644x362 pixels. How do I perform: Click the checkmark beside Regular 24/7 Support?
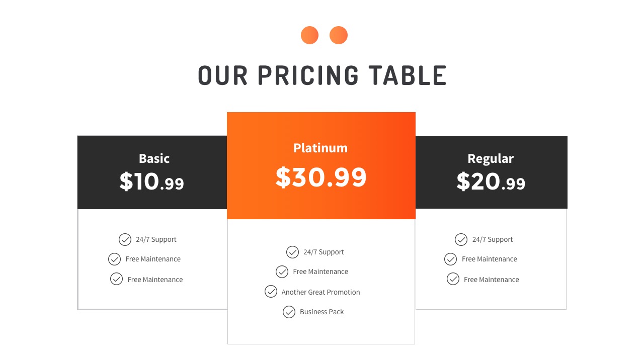(461, 239)
